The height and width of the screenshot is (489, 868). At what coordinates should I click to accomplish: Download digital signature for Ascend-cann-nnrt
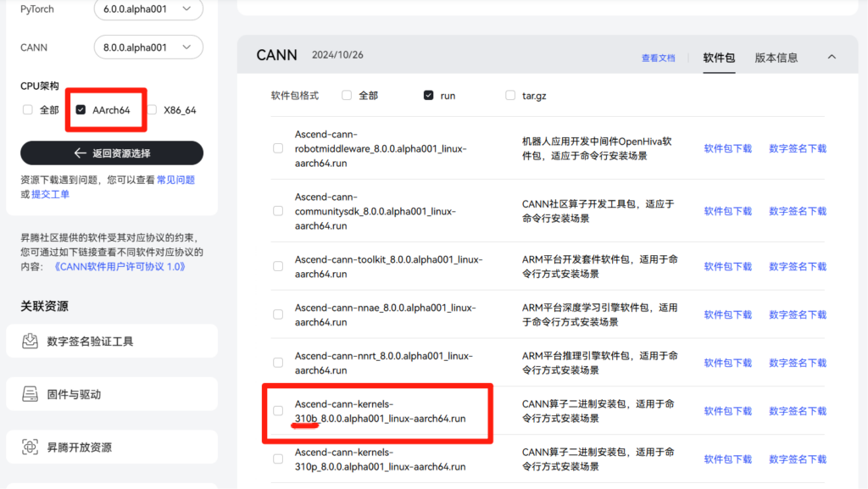pos(797,363)
